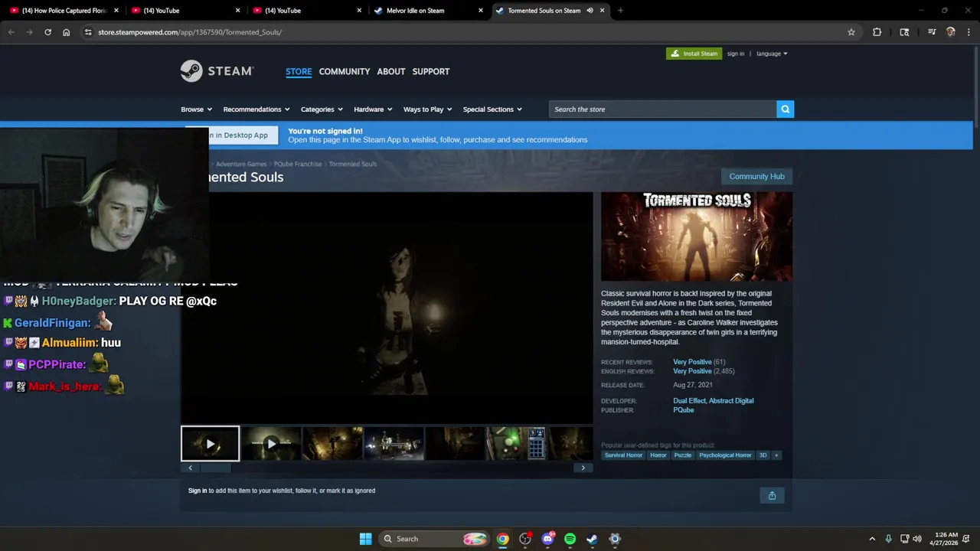This screenshot has height=551, width=980.
Task: Click the Survival Horror tag
Action: pos(623,455)
